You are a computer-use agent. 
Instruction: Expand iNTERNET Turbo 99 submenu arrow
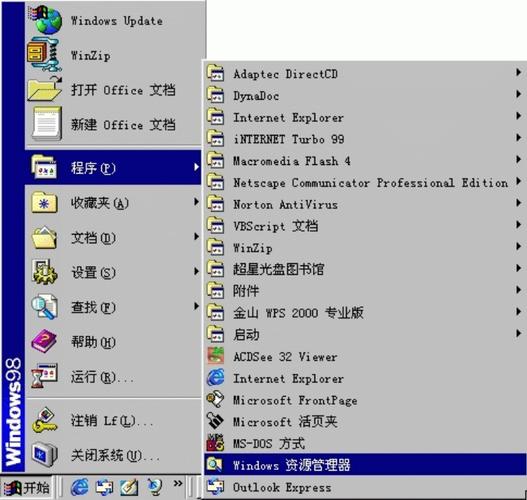click(518, 138)
